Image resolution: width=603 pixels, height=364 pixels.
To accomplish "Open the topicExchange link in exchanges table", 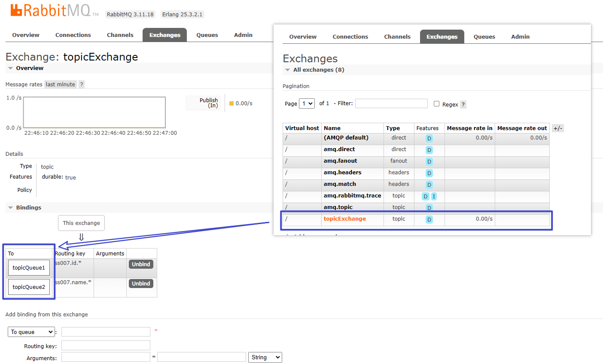I will [x=344, y=219].
